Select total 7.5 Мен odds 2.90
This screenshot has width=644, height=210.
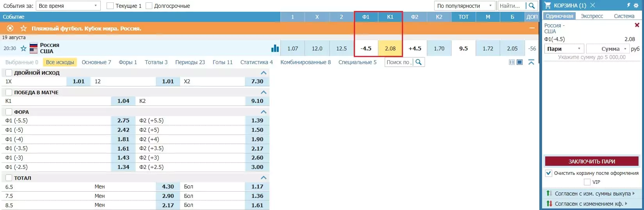pyautogui.click(x=168, y=196)
